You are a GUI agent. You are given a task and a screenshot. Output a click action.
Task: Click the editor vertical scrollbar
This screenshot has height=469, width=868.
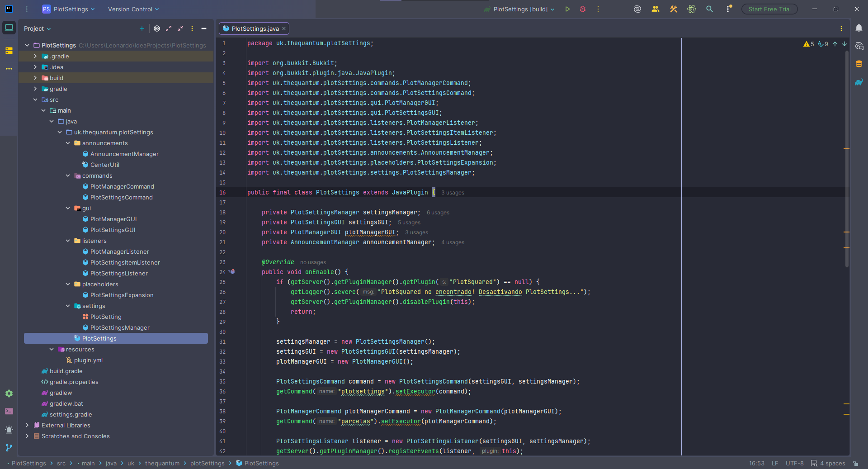click(x=847, y=158)
